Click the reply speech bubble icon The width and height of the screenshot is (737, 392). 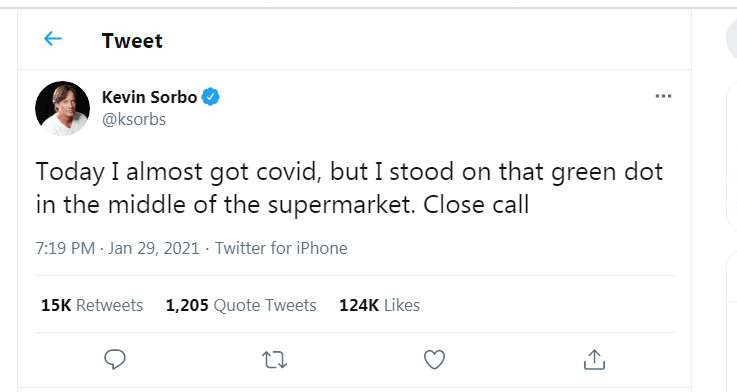115,360
